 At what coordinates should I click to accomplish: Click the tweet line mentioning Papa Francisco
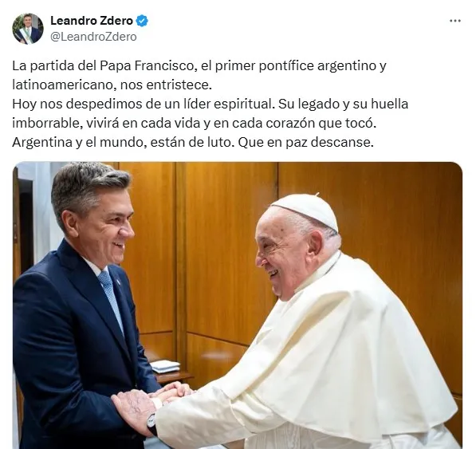199,65
